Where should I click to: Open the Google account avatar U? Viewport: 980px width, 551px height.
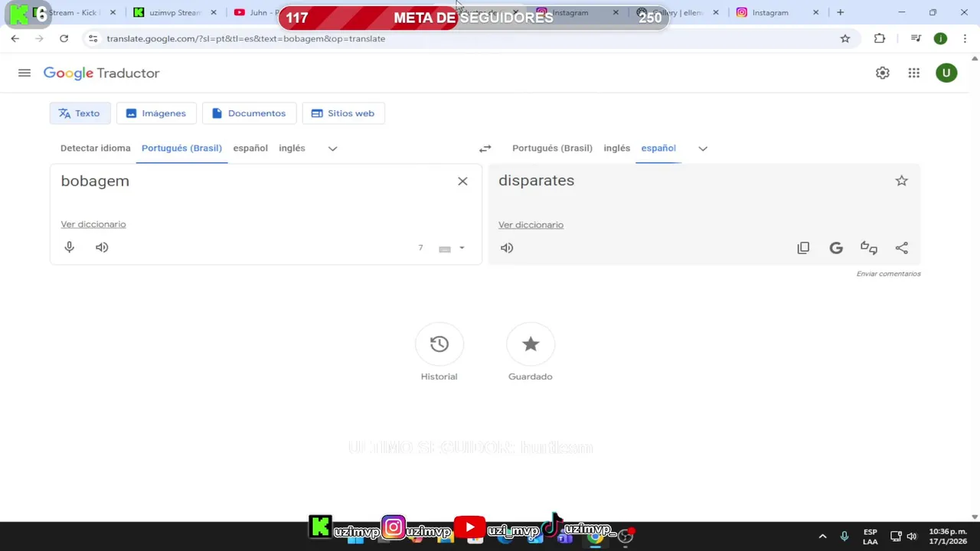[946, 73]
